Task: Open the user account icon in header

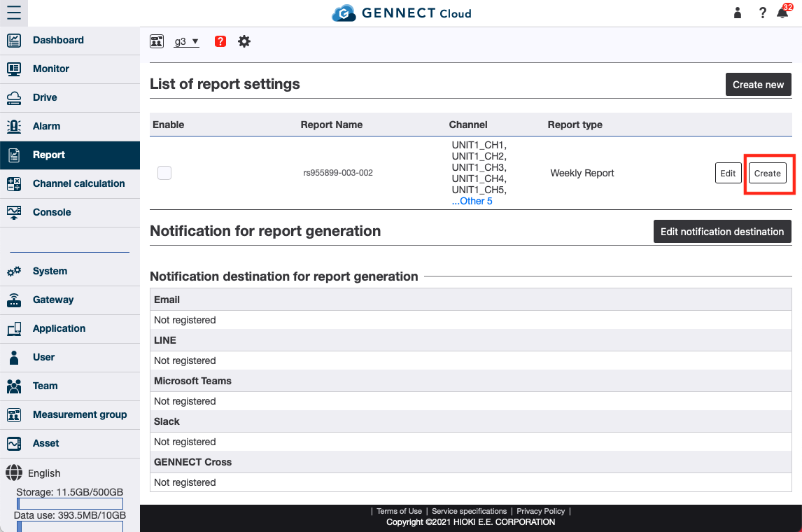Action: click(x=737, y=13)
